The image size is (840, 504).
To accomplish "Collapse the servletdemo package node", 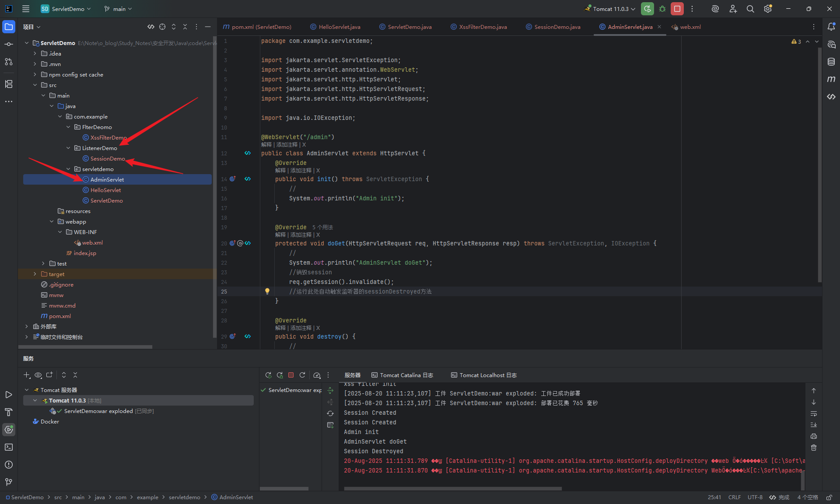I will point(68,169).
